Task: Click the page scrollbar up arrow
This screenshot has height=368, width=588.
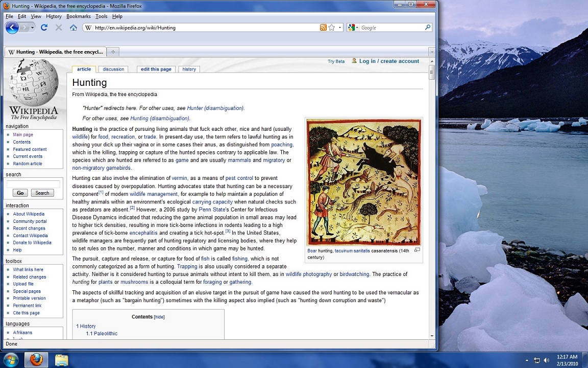Action: coord(432,61)
